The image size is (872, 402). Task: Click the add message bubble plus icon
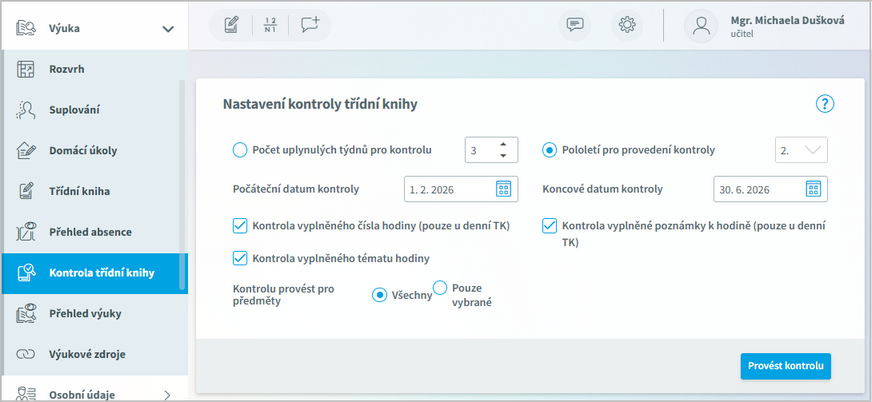tap(310, 25)
